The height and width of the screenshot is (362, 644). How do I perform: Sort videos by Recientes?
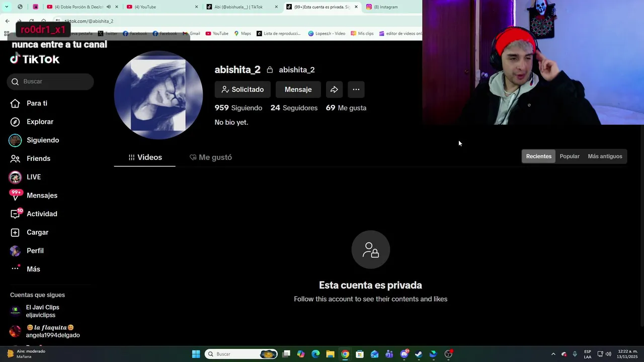click(539, 156)
